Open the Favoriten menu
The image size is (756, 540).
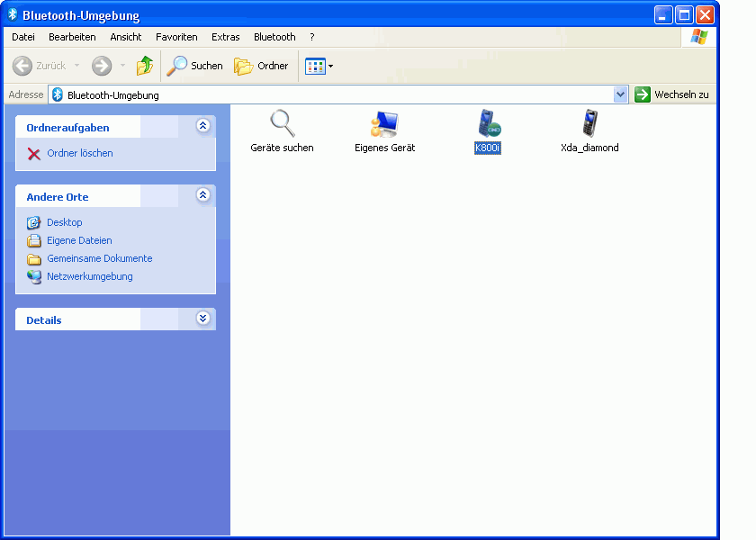click(176, 37)
